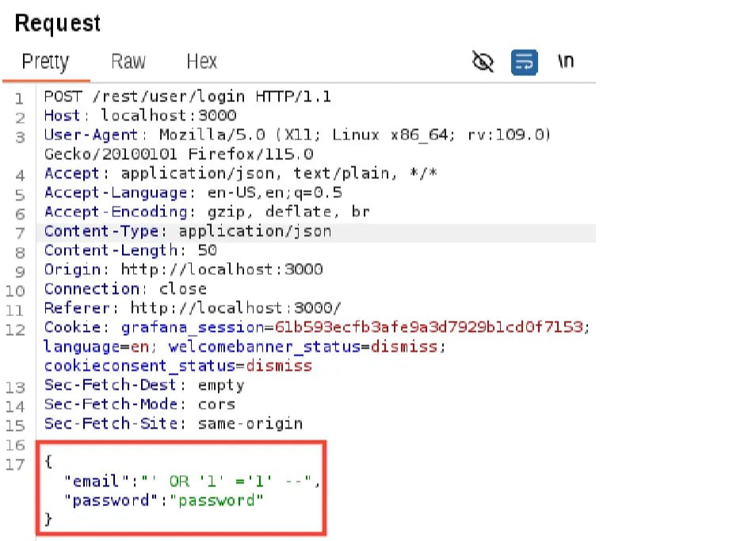Switch to the Hex tab
The width and height of the screenshot is (756, 541).
[201, 62]
